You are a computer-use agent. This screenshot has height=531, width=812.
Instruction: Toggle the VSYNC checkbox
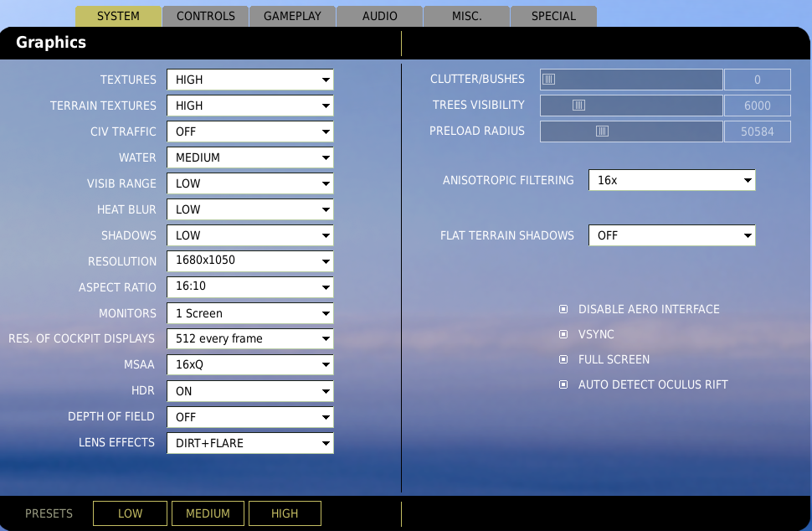[x=563, y=334]
